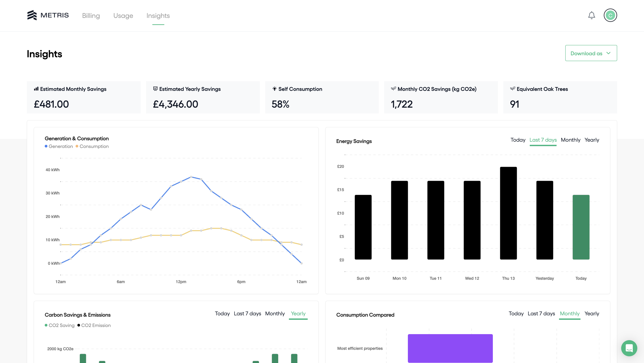The image size is (644, 363).
Task: Switch Energy Savings to Today
Action: click(518, 140)
